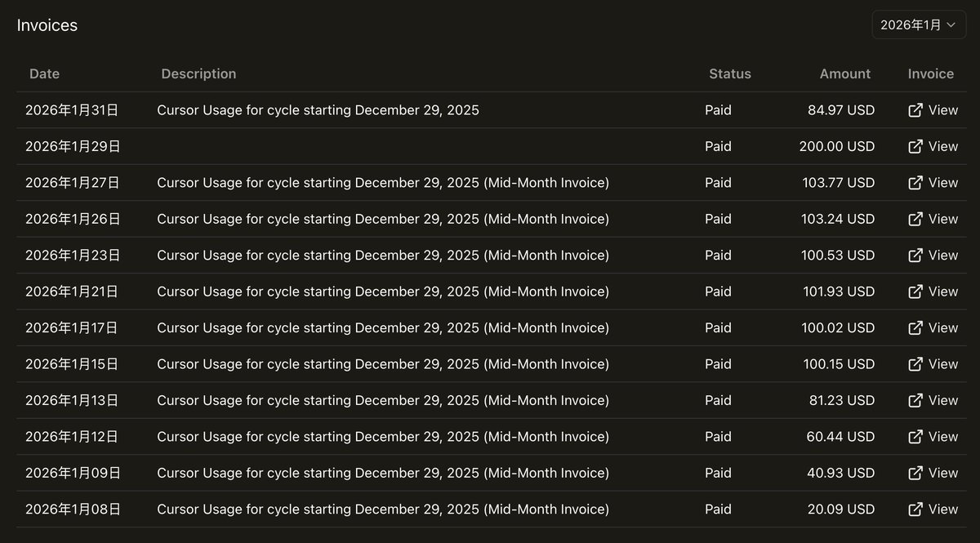This screenshot has width=980, height=543.
Task: Select the 2026年1月27日 date cell
Action: click(x=73, y=183)
